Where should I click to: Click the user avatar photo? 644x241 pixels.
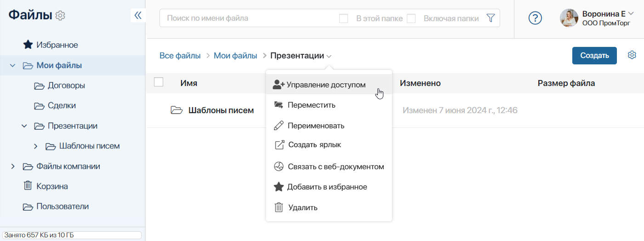(569, 18)
